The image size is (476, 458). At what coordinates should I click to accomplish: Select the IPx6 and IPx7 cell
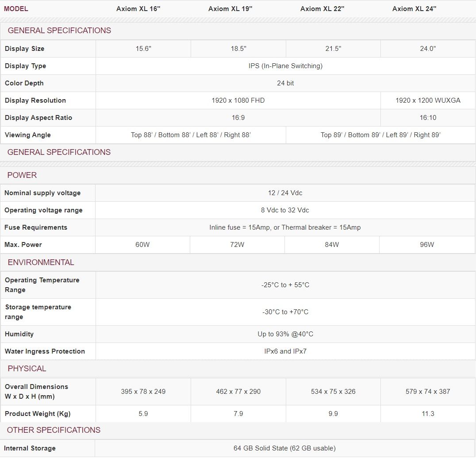pyautogui.click(x=285, y=351)
